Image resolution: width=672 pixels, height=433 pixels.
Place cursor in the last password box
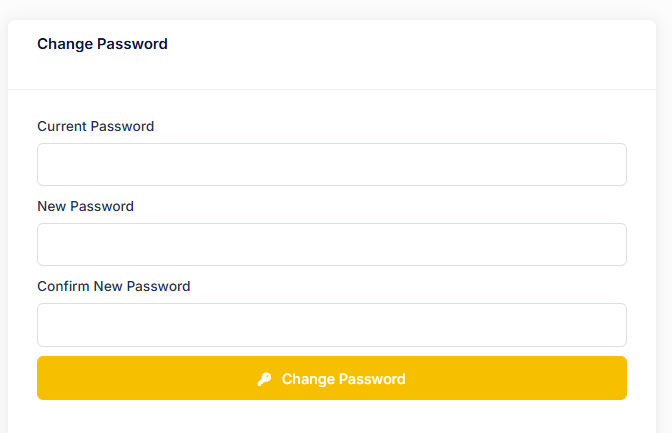pyautogui.click(x=331, y=324)
